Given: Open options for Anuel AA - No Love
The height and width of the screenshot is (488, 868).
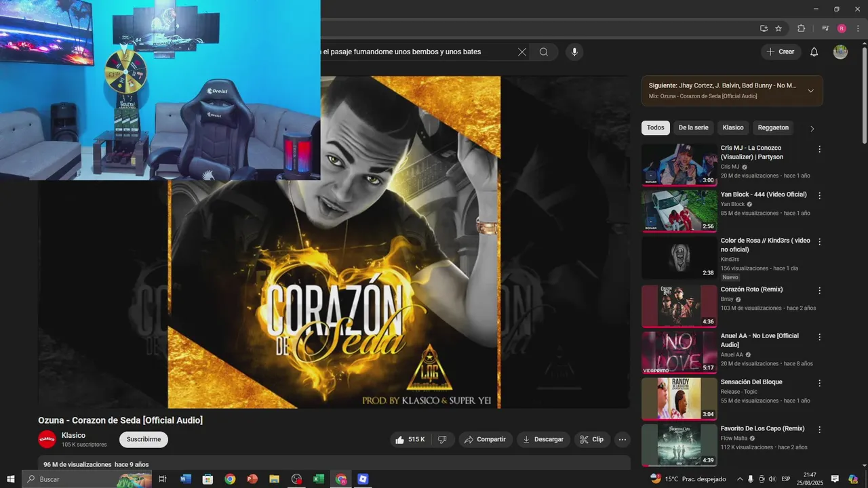Looking at the screenshot, I should coord(819,337).
